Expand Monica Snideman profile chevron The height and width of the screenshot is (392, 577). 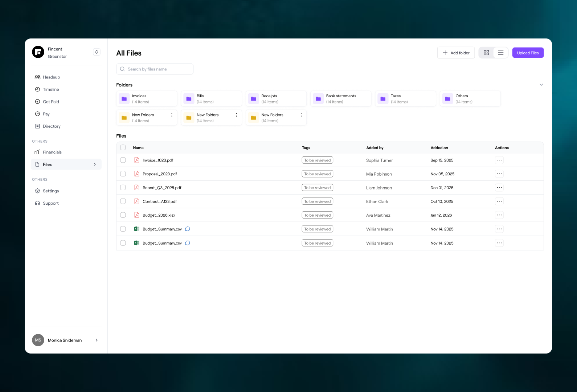tap(97, 340)
